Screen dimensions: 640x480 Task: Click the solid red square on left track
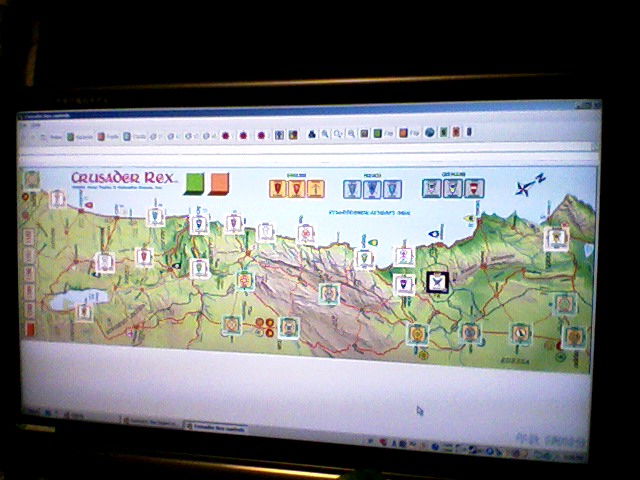tap(30, 329)
